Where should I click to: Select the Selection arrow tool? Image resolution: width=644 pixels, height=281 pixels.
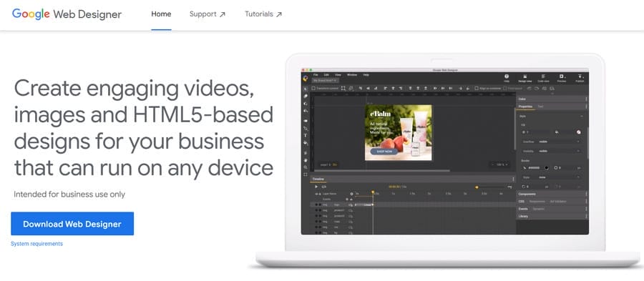tap(305, 88)
